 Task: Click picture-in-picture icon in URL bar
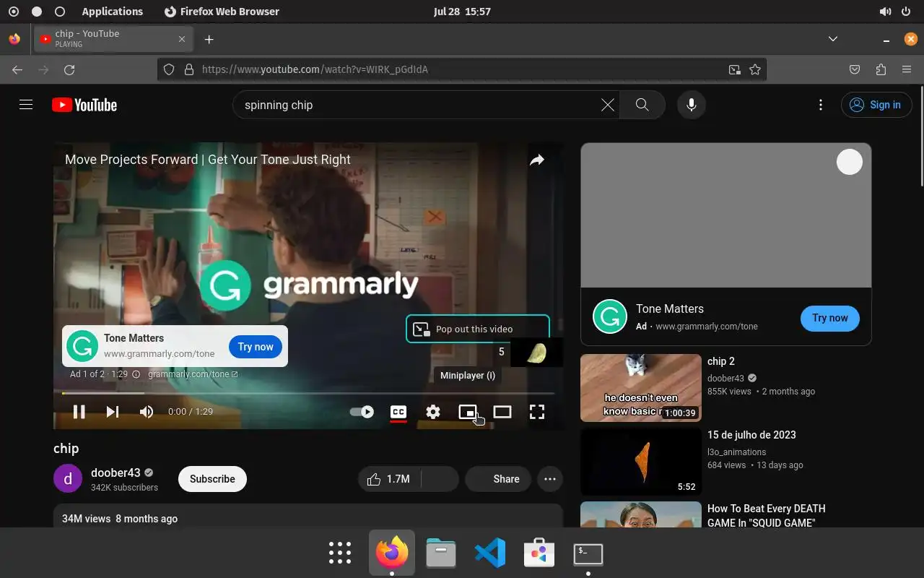click(x=734, y=69)
